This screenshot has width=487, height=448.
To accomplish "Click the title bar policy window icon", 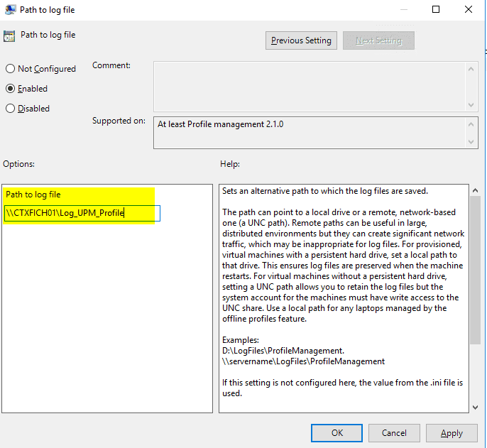I will click(x=10, y=10).
